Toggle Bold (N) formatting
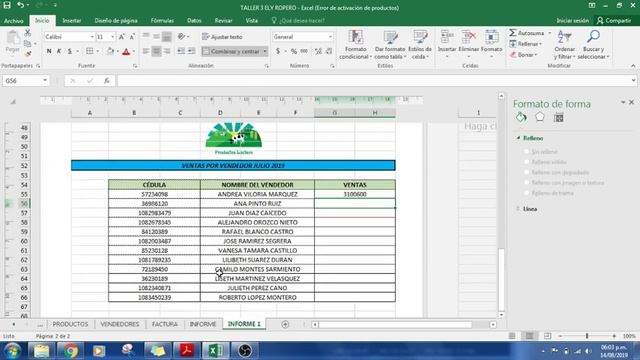This screenshot has width=640, height=360. (x=49, y=51)
